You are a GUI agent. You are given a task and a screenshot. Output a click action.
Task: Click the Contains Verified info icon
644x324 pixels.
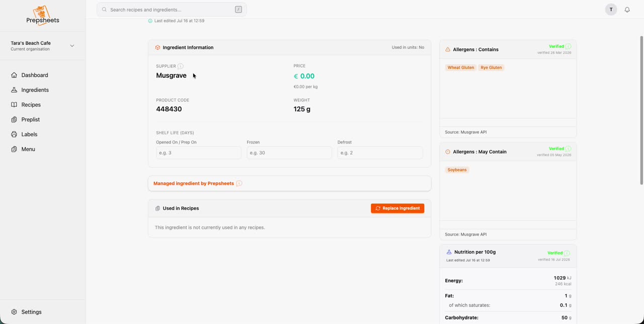point(568,46)
